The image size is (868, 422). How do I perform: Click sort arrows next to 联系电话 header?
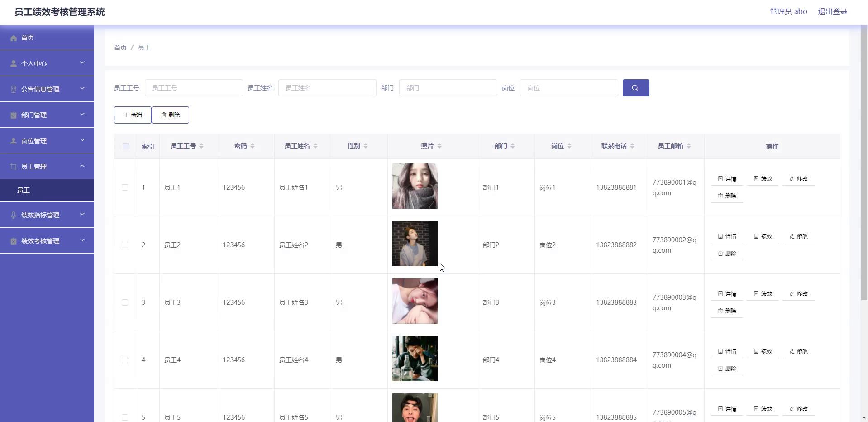(632, 146)
